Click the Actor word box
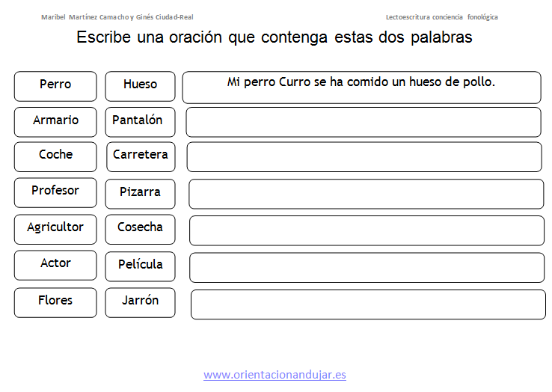Screen dimensions: 552x392 pyautogui.click(x=55, y=266)
